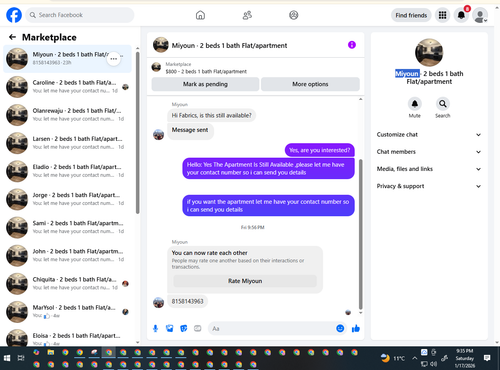Click the GIF icon in composer

coord(198,329)
